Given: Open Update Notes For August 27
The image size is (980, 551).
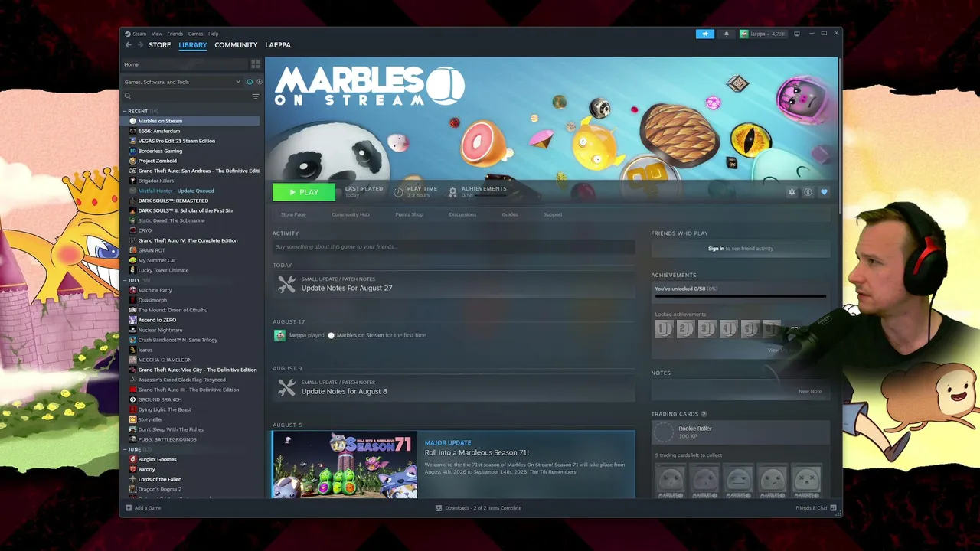Looking at the screenshot, I should (347, 288).
